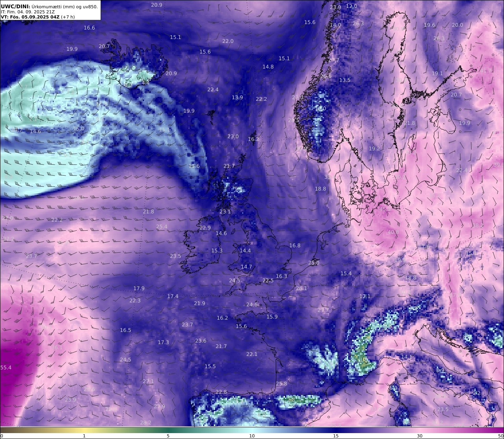The width and height of the screenshot is (504, 439).
Task: Click the map value 22.5
Action: 268,281
